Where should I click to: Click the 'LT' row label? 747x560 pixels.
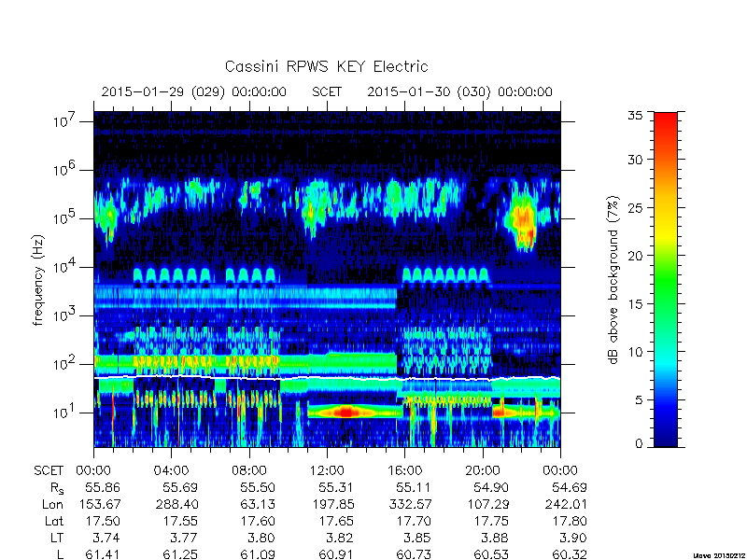[57, 538]
